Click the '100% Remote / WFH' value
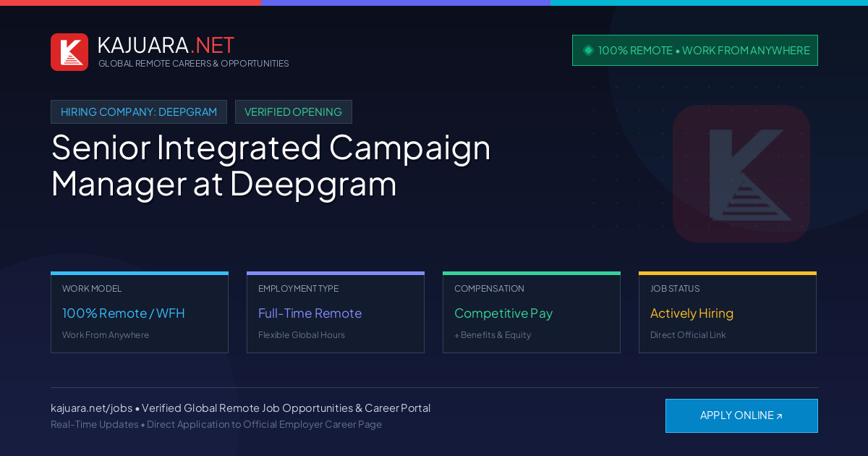The height and width of the screenshot is (456, 868). coord(124,313)
